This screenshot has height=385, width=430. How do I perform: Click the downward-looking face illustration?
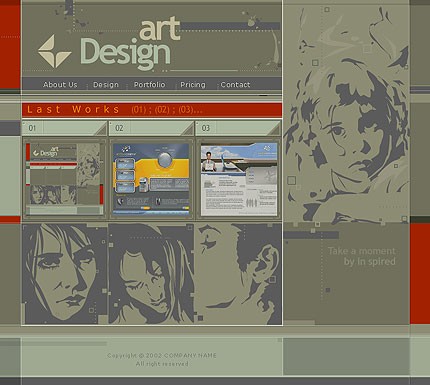151,274
